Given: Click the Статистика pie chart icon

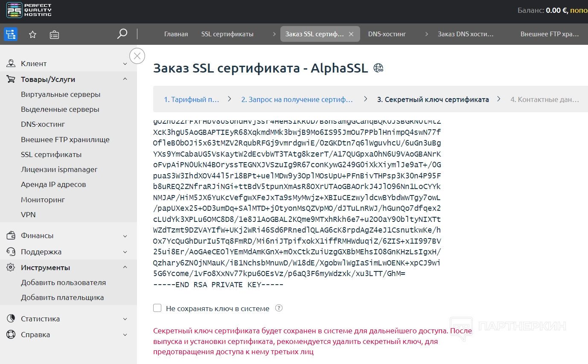Looking at the screenshot, I should pyautogui.click(x=11, y=319).
